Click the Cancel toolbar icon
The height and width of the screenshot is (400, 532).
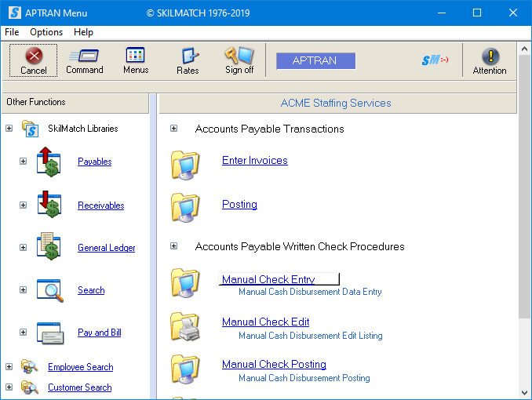[34, 56]
